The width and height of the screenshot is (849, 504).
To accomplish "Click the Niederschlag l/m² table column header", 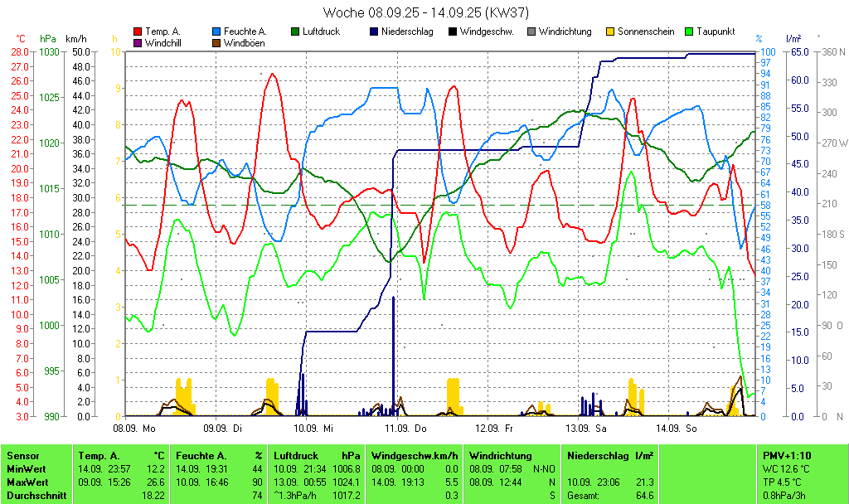I will point(609,456).
